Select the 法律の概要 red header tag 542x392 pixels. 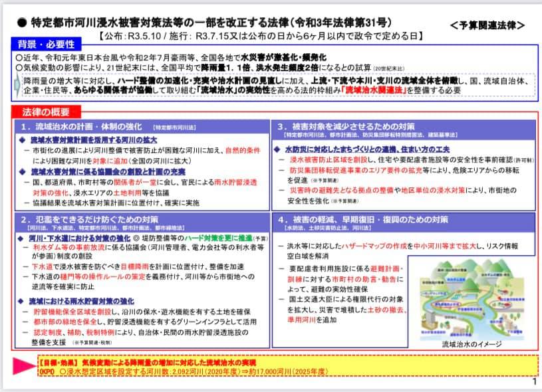pos(46,112)
